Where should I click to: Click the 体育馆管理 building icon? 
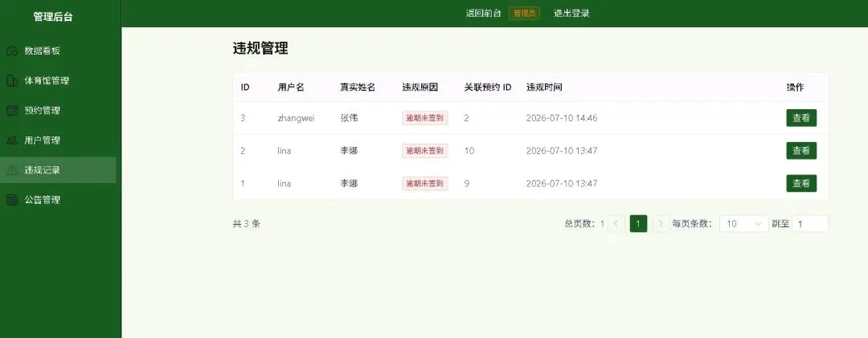tap(11, 81)
